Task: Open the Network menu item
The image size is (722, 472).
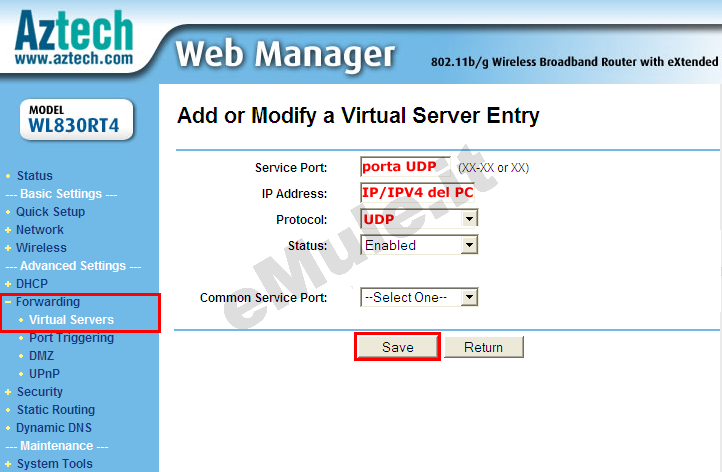Action: tap(40, 229)
